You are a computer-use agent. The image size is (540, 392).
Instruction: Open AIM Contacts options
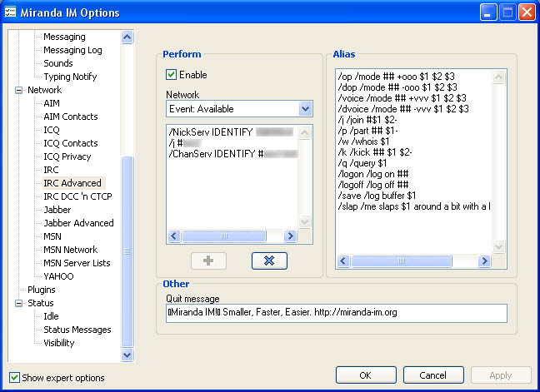(x=71, y=117)
